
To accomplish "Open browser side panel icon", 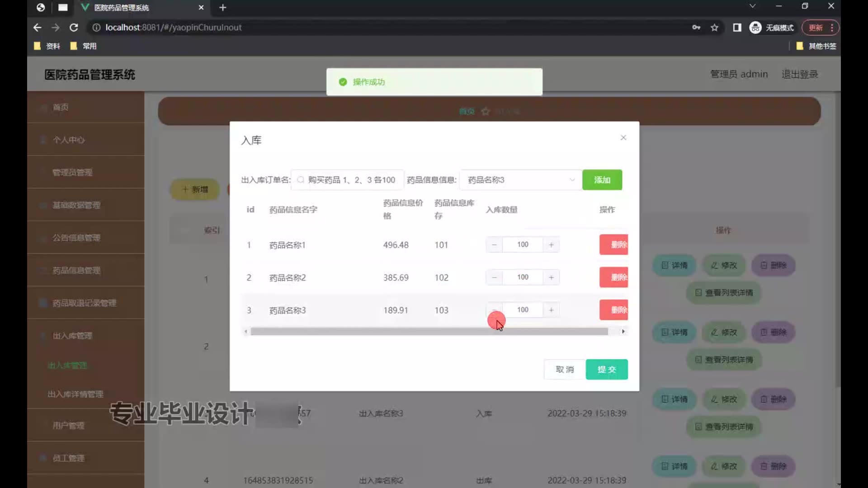I will (x=737, y=28).
